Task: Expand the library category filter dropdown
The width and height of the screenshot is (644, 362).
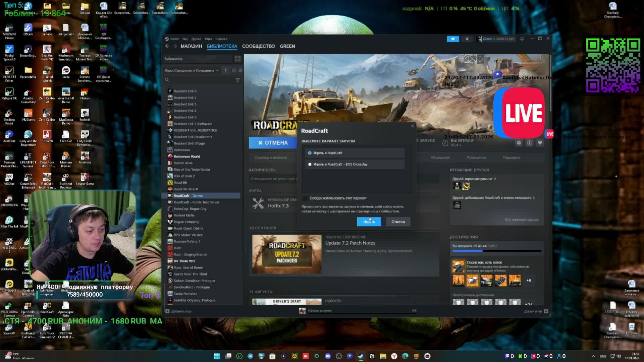Action: pyautogui.click(x=191, y=70)
